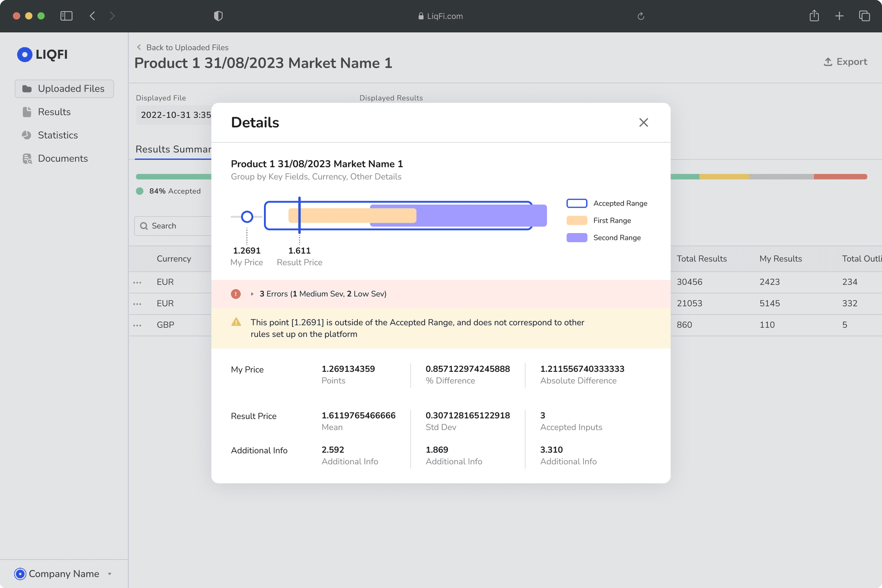Click the Accepted Range legend swatch

(x=577, y=203)
